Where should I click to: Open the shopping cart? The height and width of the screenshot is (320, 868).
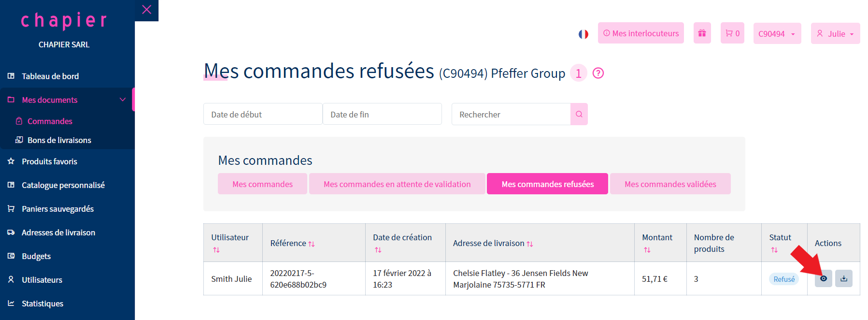[x=732, y=33]
